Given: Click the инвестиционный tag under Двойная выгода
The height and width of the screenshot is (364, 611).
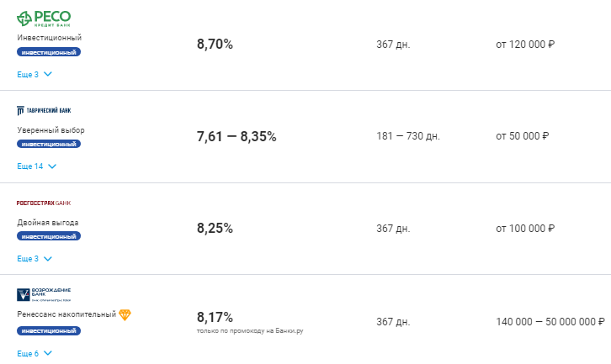Looking at the screenshot, I should (x=49, y=236).
